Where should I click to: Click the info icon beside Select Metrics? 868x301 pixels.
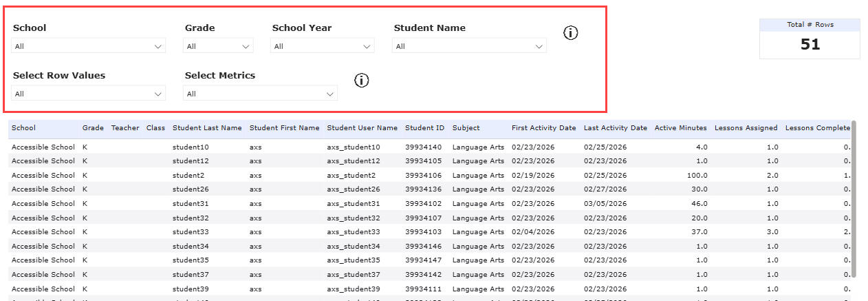pyautogui.click(x=362, y=81)
